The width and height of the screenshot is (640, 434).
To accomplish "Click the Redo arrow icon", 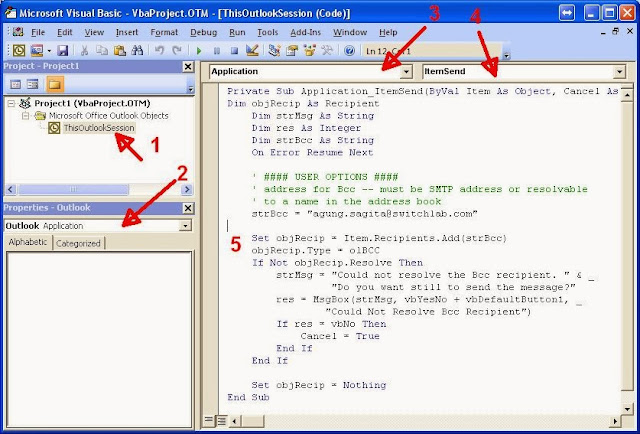I will click(x=177, y=50).
